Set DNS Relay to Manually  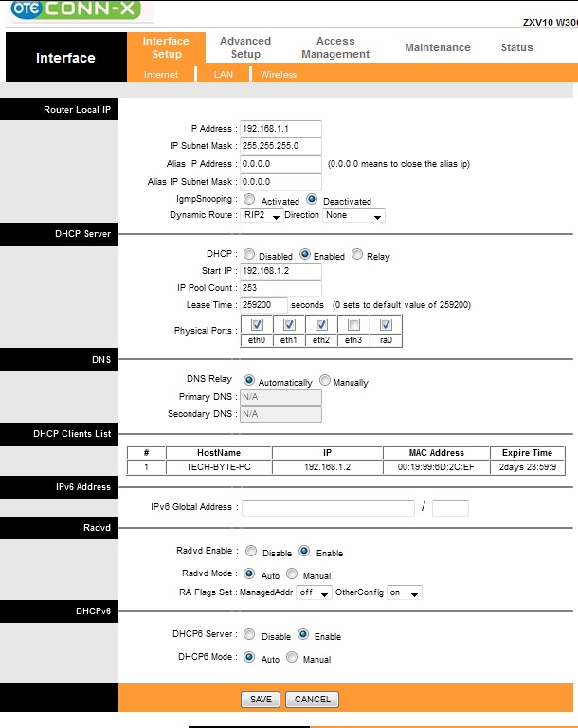click(x=325, y=380)
